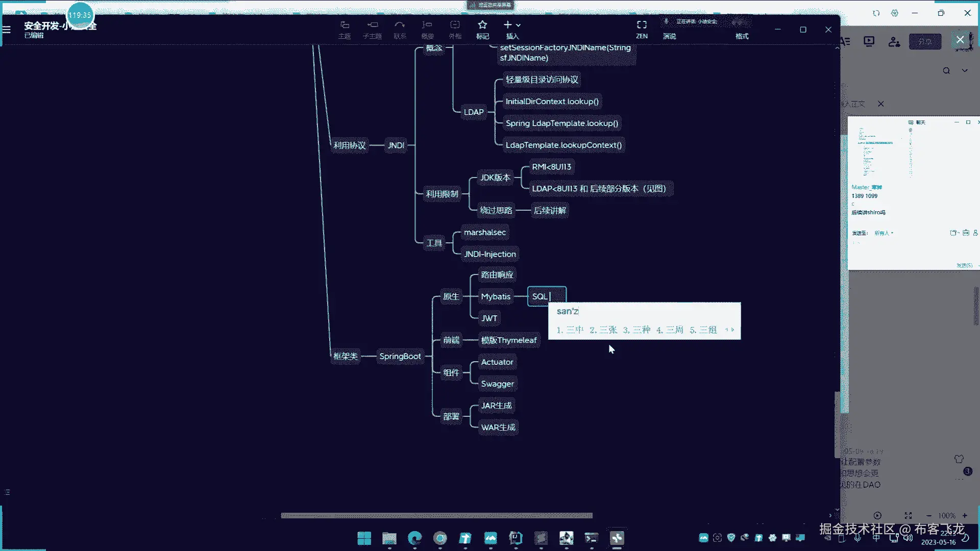Viewport: 980px width, 551px height.
Task: Click the 主题 add topic icon
Action: [345, 26]
